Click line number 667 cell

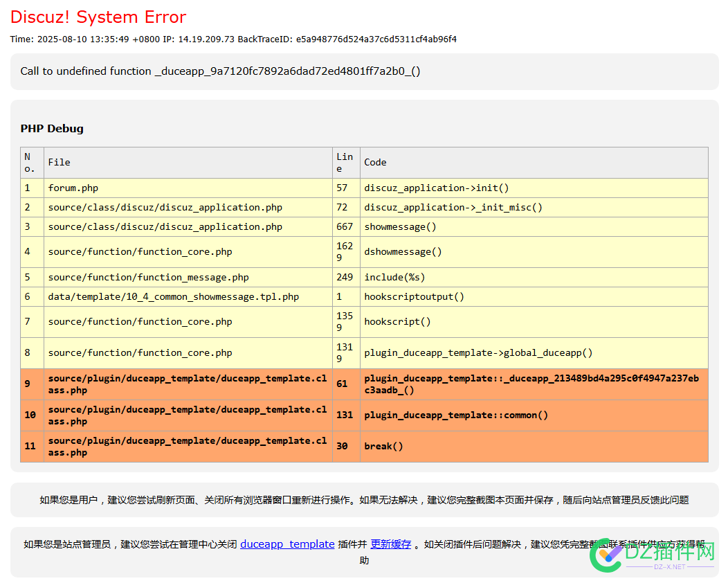346,227
